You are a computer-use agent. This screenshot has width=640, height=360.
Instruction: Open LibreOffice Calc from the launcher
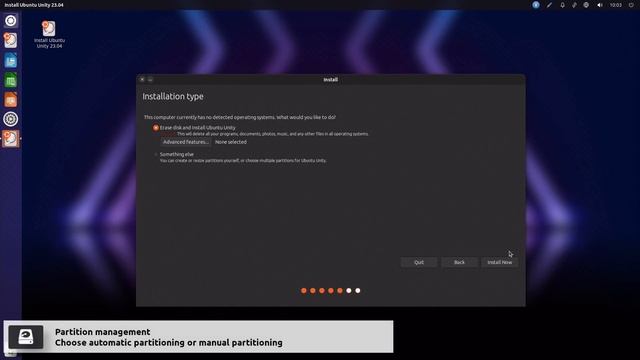tap(11, 80)
